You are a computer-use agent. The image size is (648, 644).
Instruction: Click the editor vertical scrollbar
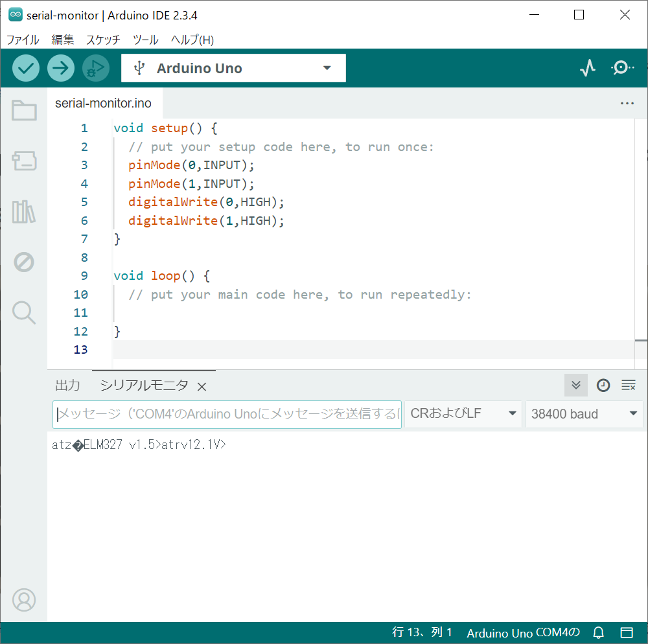pos(641,244)
